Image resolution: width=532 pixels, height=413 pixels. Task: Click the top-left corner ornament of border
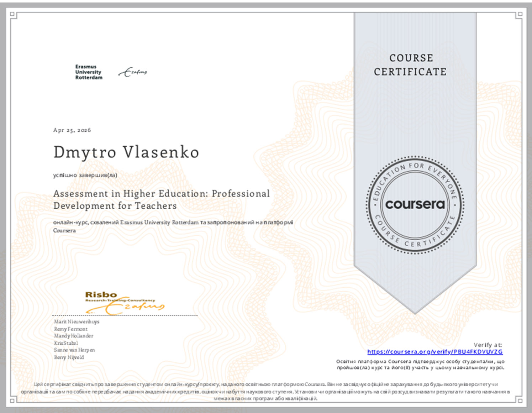[x=13, y=15]
